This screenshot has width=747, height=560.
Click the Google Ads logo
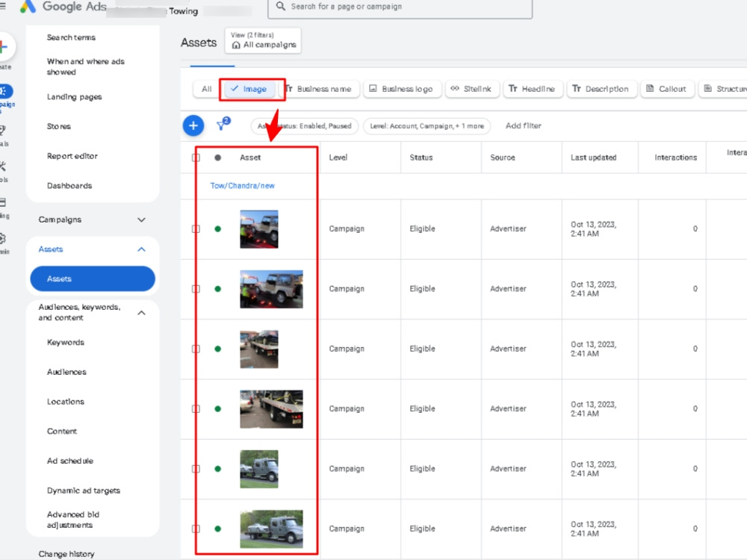tap(28, 6)
